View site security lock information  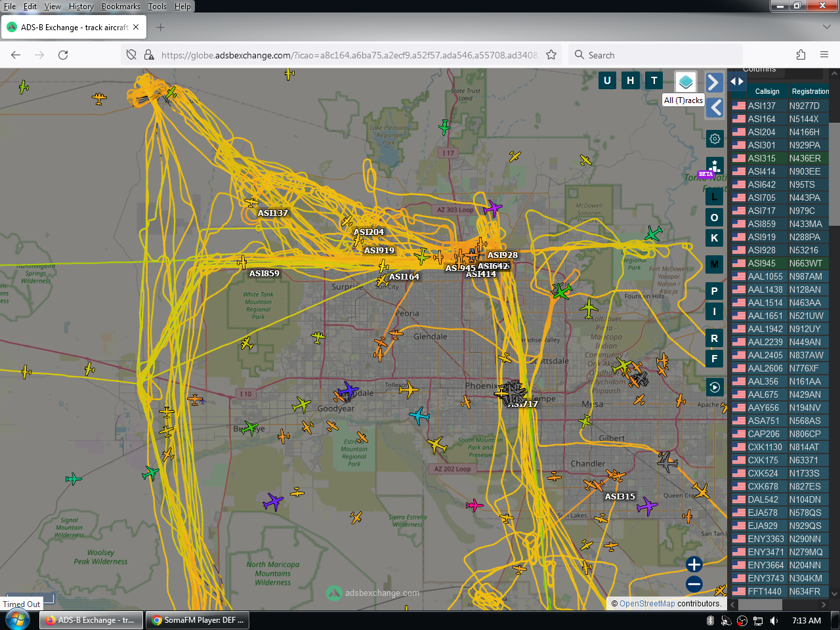pyautogui.click(x=149, y=55)
